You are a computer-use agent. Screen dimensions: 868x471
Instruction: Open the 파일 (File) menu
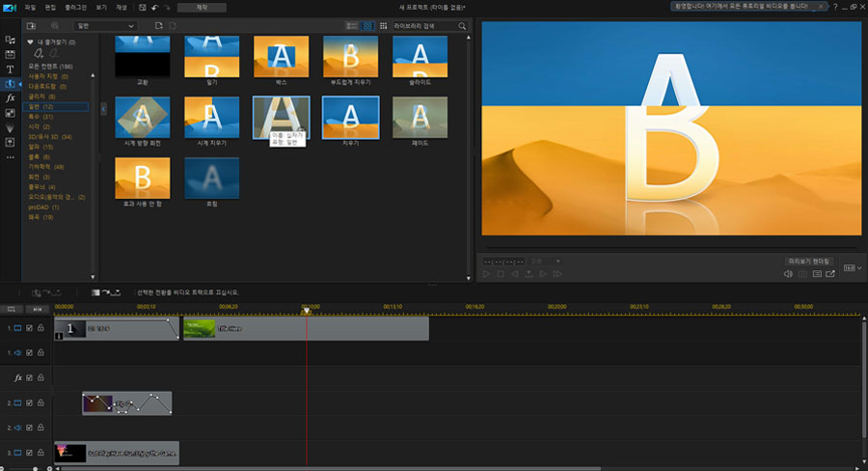click(30, 8)
